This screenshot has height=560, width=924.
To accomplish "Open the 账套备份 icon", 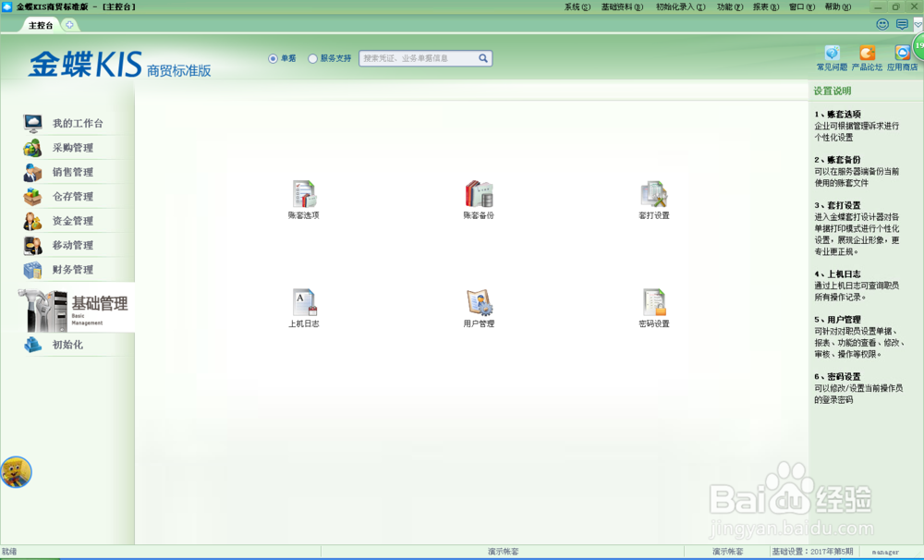I will pos(479,200).
